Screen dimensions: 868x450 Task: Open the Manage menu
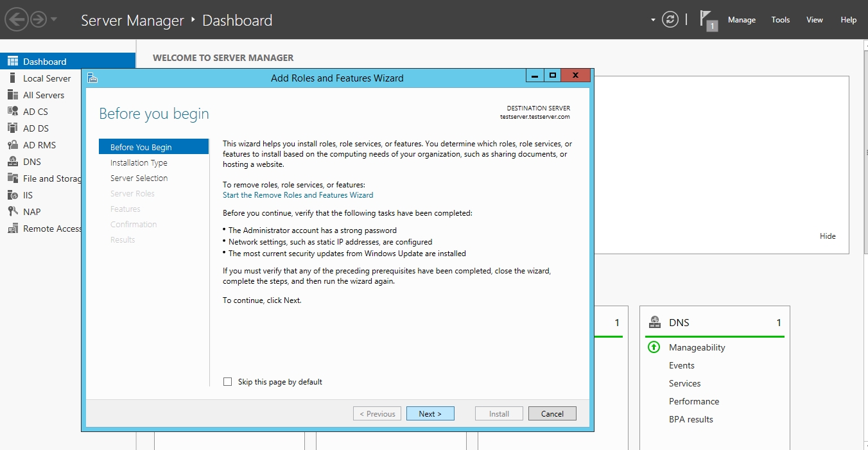click(742, 20)
